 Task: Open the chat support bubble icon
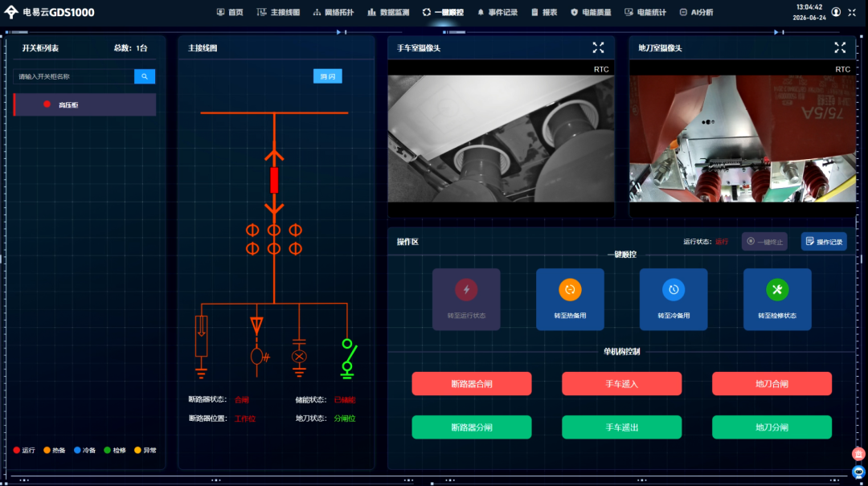858,472
